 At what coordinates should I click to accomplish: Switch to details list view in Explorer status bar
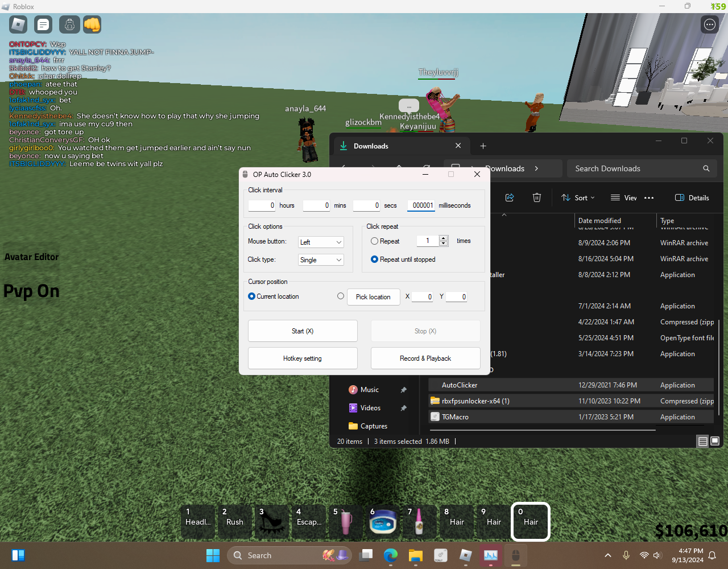[703, 441]
